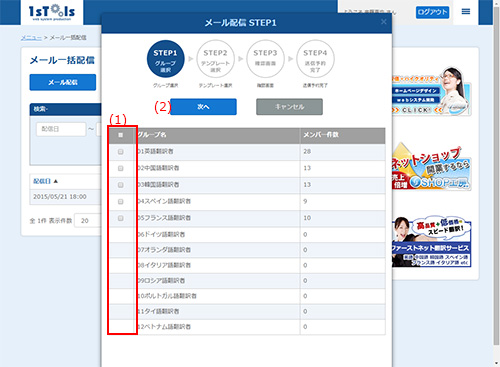Click the 次へ next button

tap(203, 107)
